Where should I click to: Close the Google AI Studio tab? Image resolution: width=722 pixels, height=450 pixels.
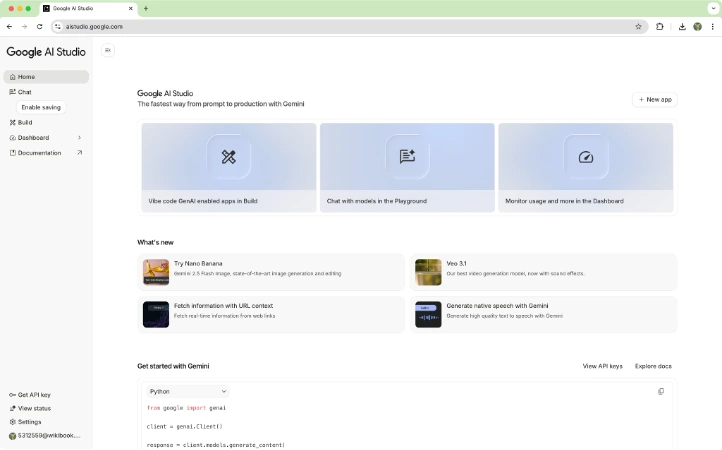[130, 8]
